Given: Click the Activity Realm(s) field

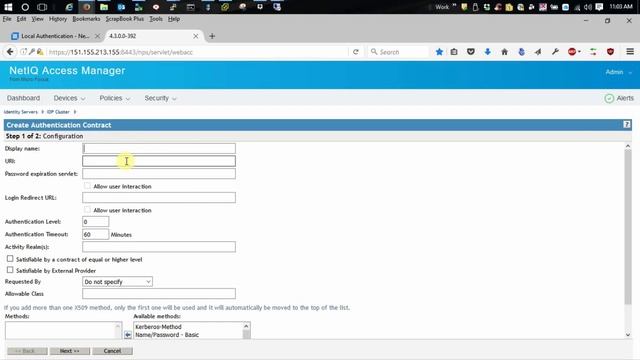Looking at the screenshot, I should coord(159,247).
